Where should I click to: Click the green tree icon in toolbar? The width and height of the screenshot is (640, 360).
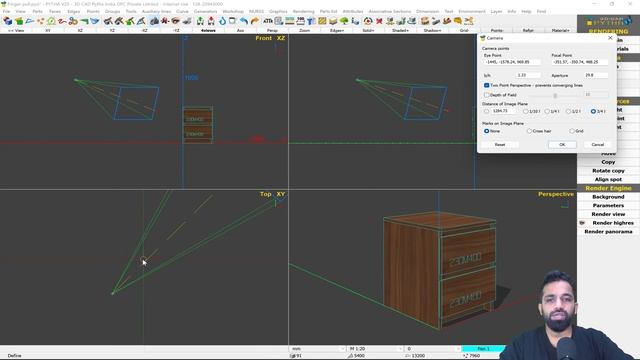click(x=344, y=21)
